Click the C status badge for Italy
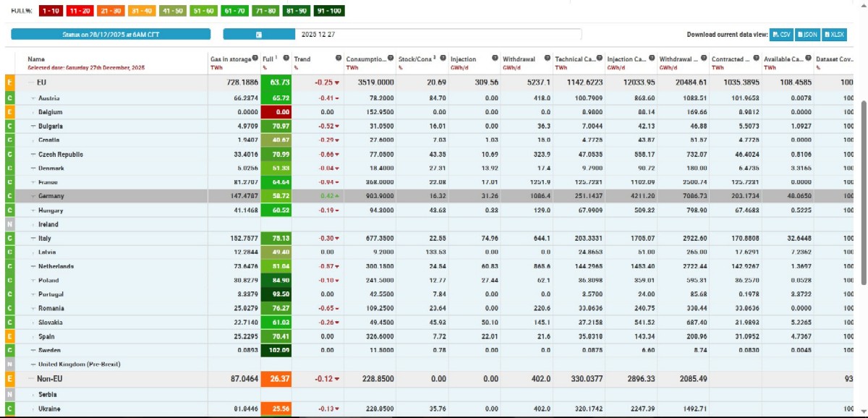Screen dimensions: 868x418 click(x=9, y=238)
